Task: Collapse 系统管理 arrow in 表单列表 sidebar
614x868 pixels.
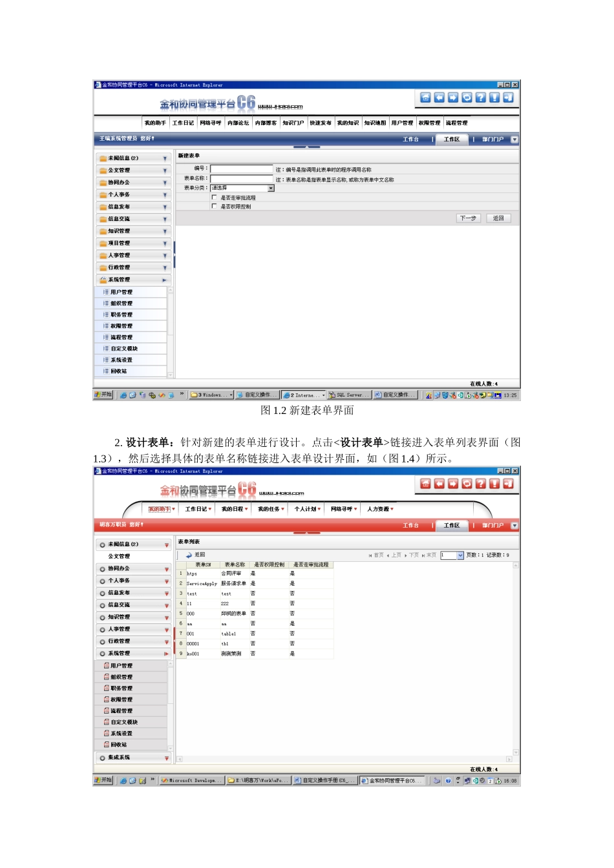Action: coord(166,654)
